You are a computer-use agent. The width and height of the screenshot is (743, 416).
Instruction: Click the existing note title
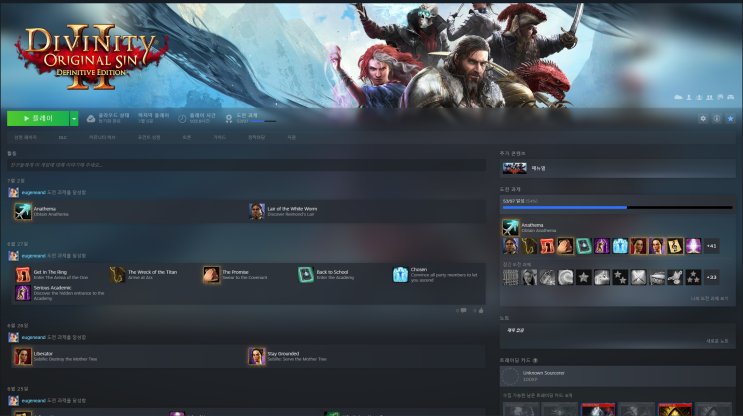pyautogui.click(x=515, y=330)
